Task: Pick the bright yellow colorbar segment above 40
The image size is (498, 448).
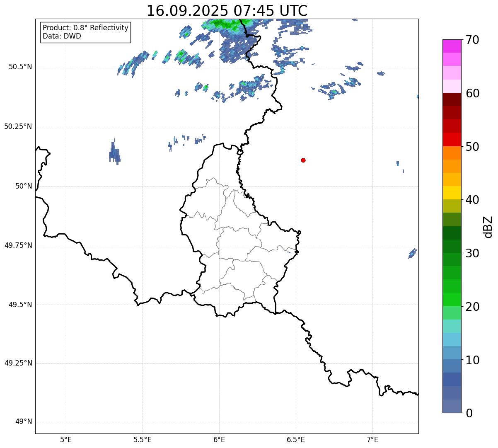Action: pyautogui.click(x=452, y=193)
